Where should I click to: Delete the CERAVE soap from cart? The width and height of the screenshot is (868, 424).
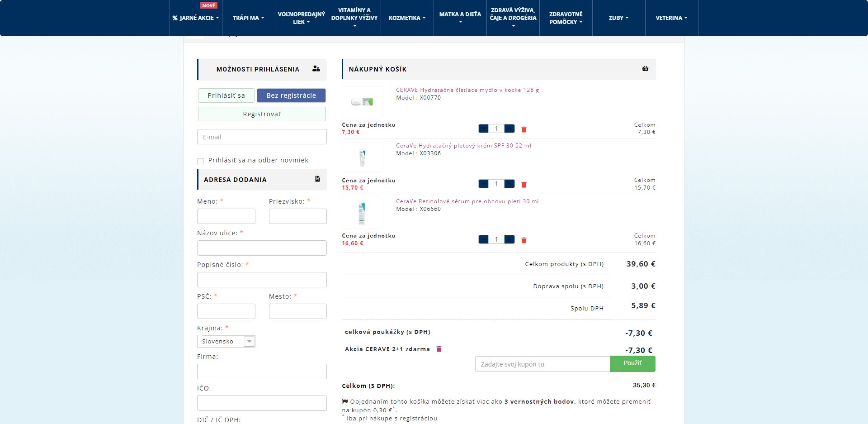524,129
